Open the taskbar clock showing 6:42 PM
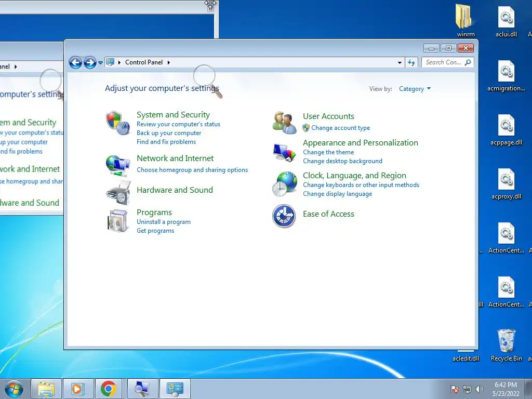Image resolution: width=532 pixels, height=399 pixels. point(506,389)
